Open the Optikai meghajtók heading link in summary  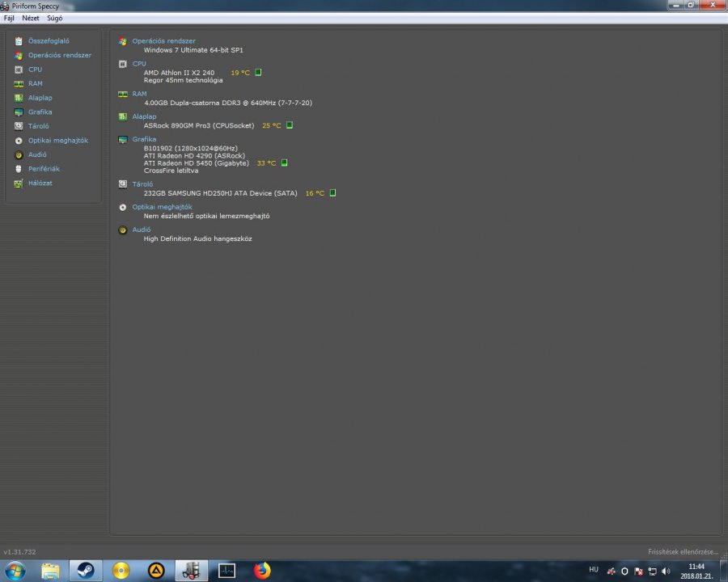162,207
